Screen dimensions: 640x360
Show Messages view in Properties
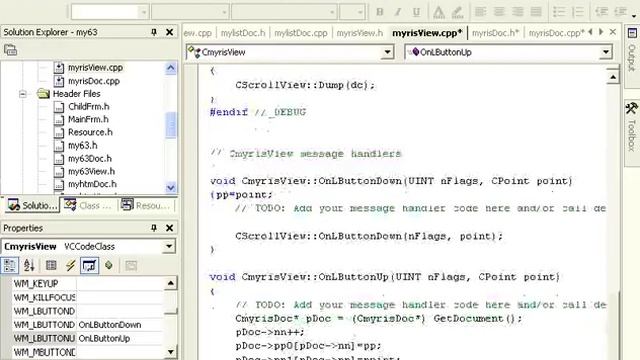[89, 266]
